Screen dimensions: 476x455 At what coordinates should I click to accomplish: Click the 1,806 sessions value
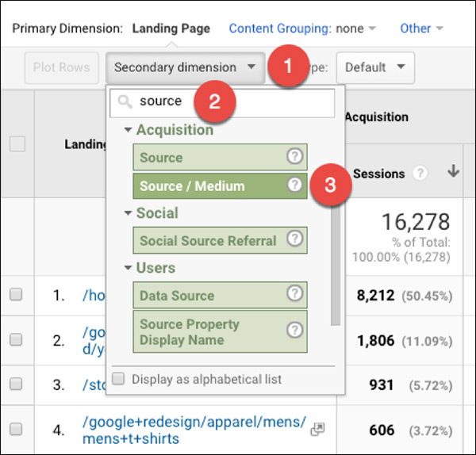point(375,341)
